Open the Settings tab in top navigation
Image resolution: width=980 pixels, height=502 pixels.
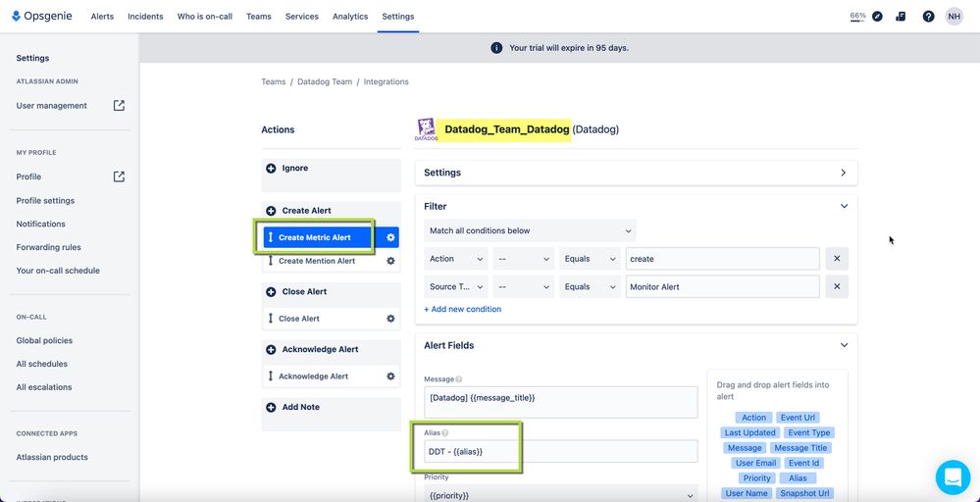[x=398, y=17]
